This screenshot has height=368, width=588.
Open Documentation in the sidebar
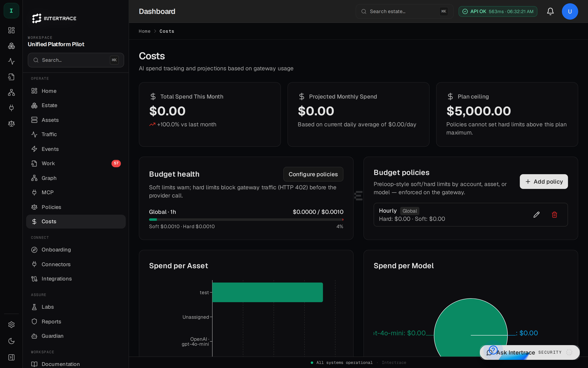(76, 364)
